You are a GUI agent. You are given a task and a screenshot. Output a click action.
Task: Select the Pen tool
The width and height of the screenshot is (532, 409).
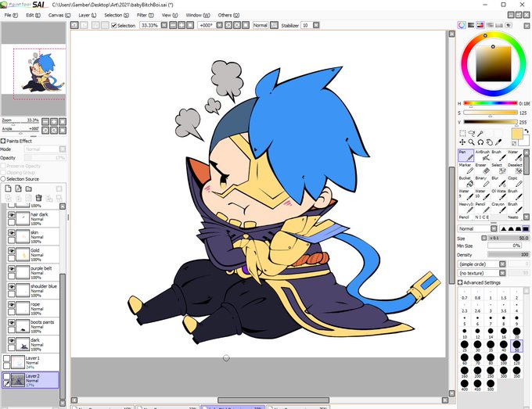(x=465, y=156)
